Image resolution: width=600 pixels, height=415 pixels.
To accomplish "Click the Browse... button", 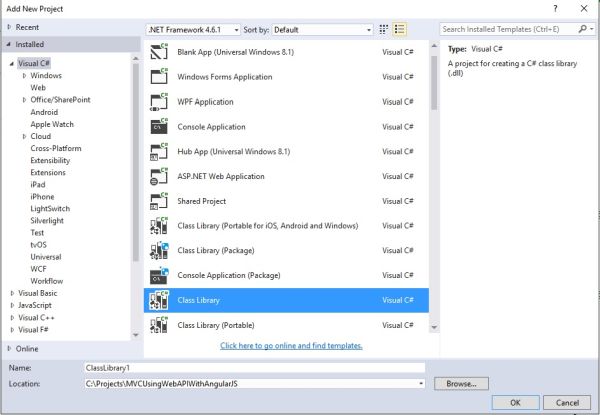I will (x=461, y=384).
